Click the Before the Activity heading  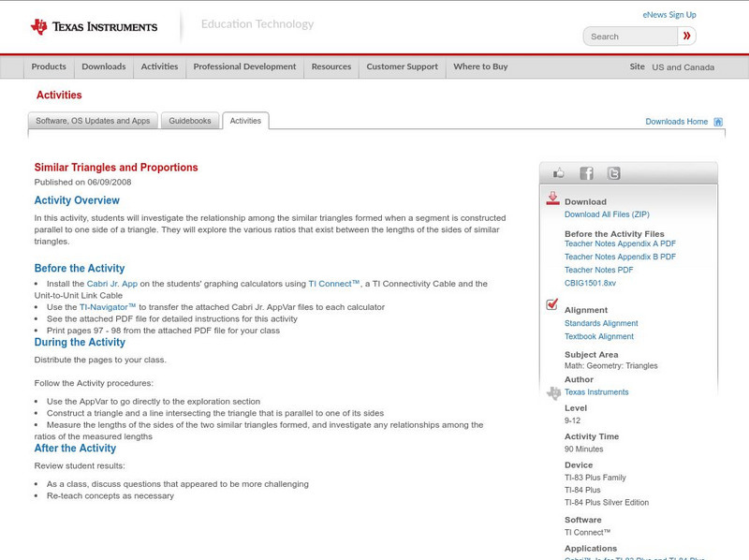[80, 268]
